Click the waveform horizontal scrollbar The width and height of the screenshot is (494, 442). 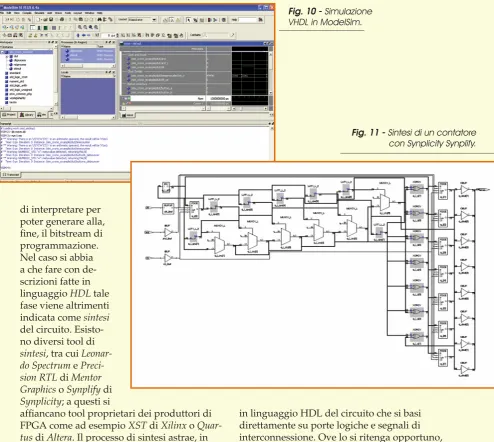click(250, 109)
